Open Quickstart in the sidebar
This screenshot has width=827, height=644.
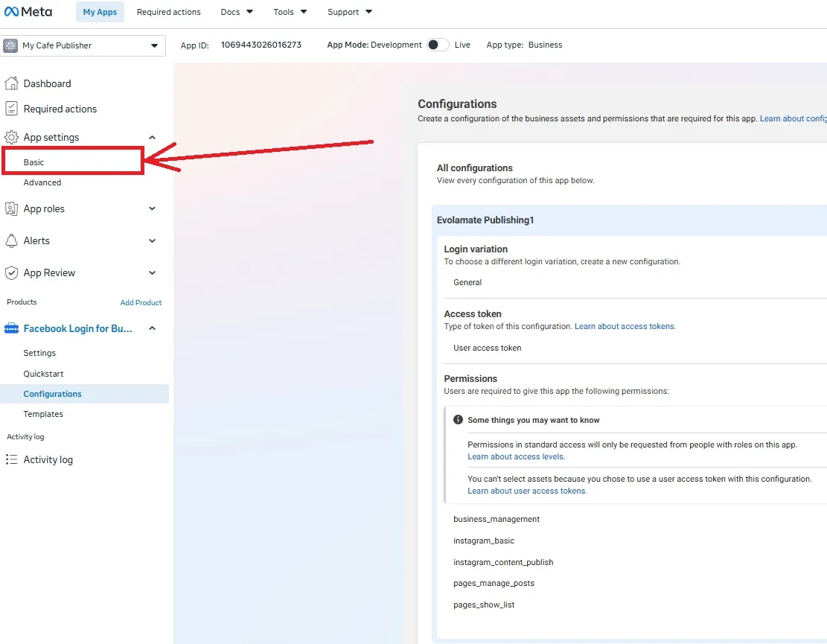[43, 374]
